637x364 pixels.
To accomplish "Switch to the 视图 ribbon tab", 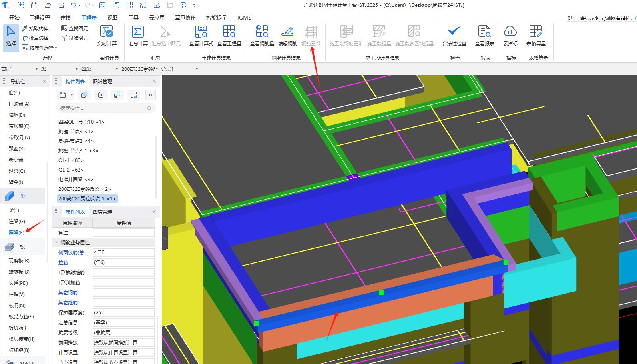I will tap(113, 18).
